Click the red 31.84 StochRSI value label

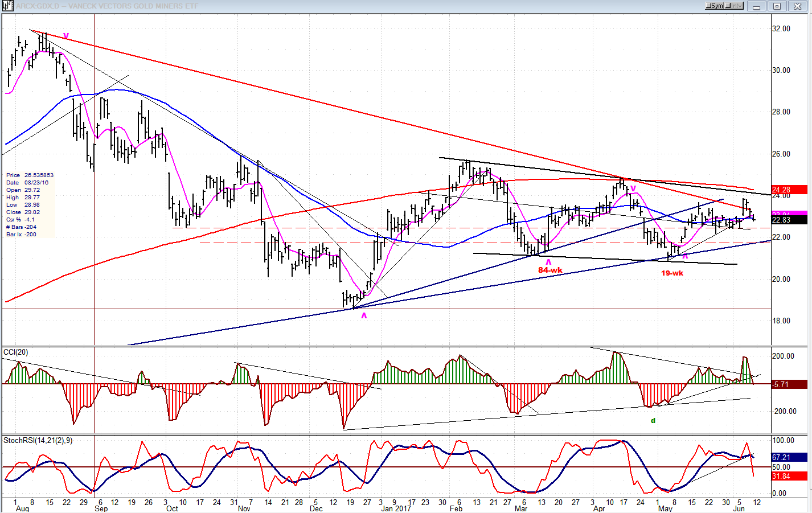point(789,476)
